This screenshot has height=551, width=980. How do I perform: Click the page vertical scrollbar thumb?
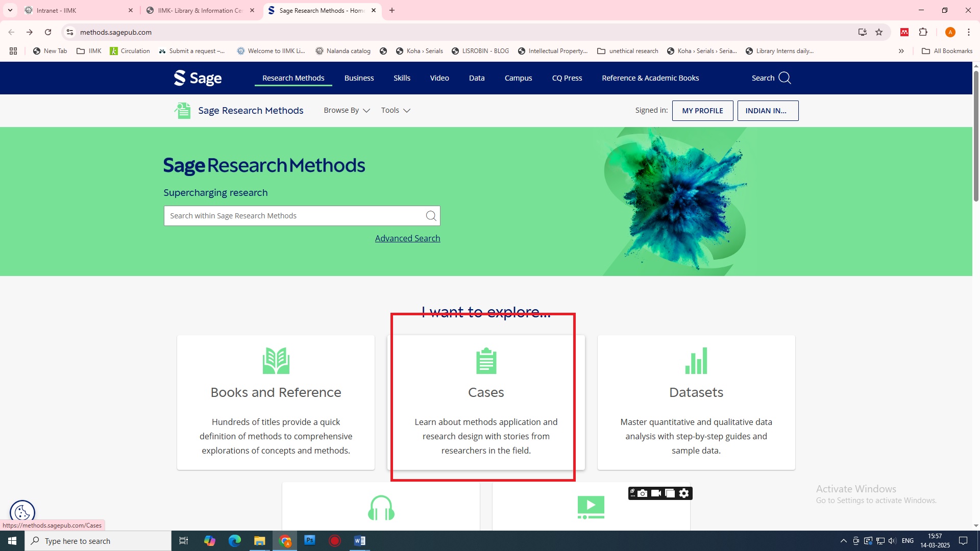point(976,135)
